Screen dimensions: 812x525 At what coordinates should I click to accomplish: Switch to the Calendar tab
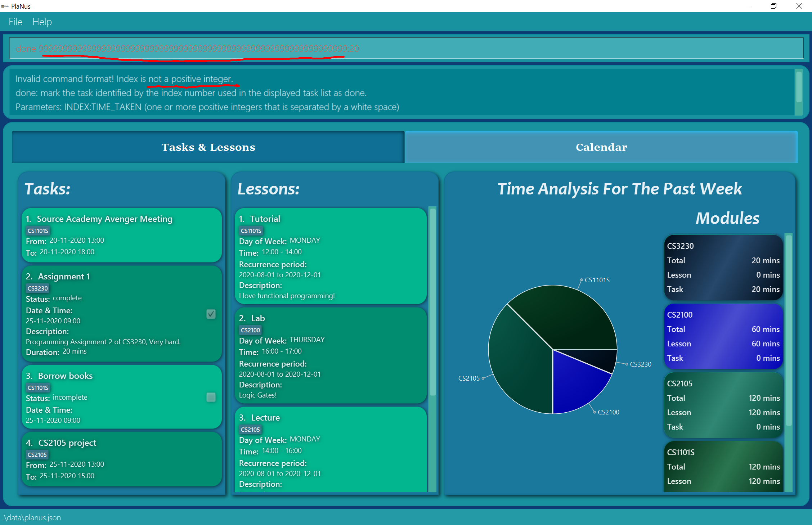pyautogui.click(x=601, y=147)
